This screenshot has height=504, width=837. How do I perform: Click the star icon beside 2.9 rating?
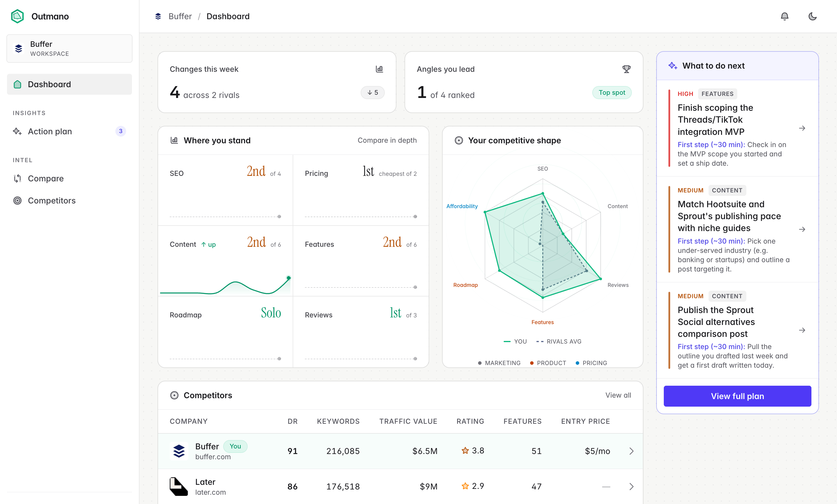(x=465, y=486)
